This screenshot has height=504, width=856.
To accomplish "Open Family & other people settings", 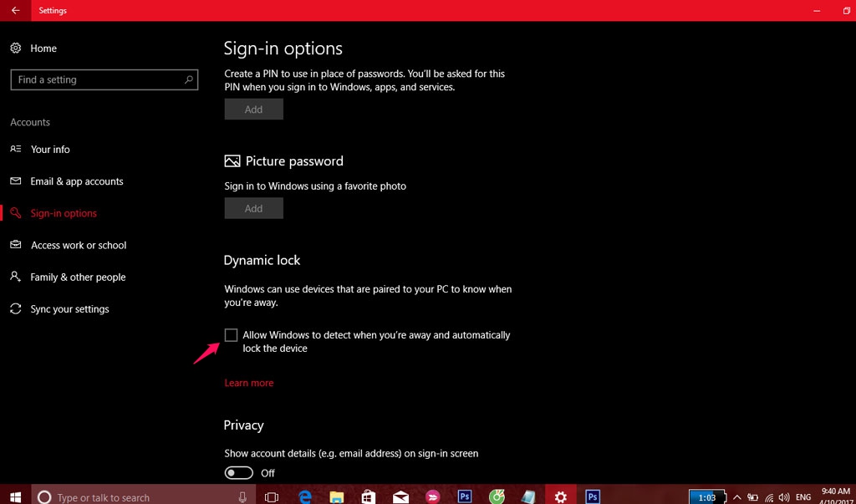I will click(78, 277).
